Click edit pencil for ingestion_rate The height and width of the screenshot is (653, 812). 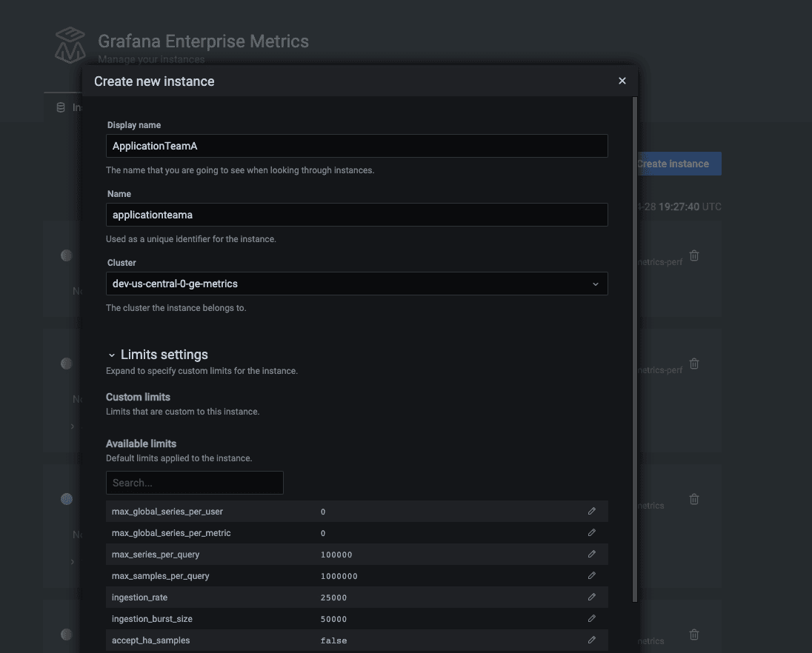pyautogui.click(x=591, y=597)
